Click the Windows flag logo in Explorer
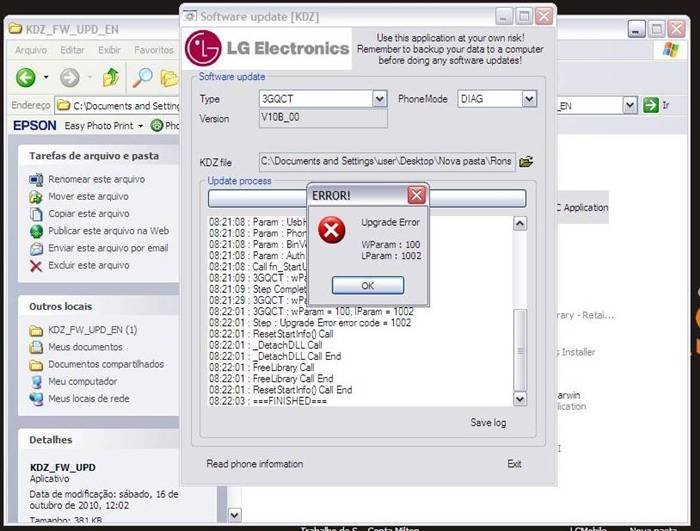 670,50
